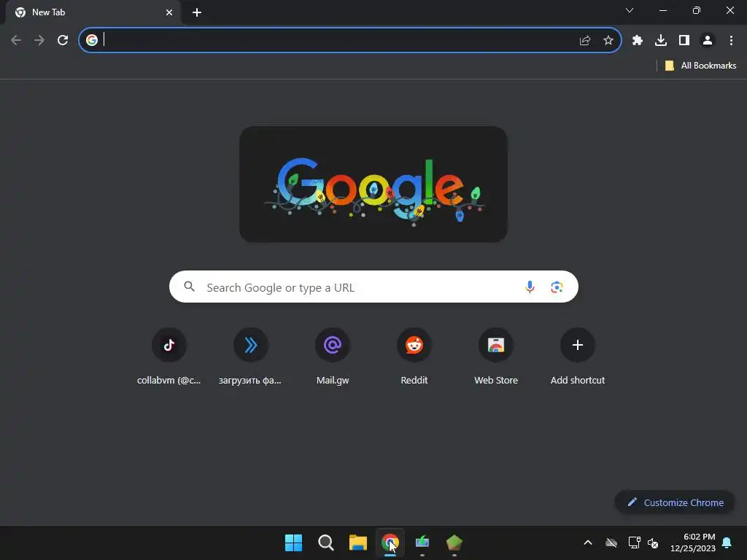The image size is (747, 560).
Task: Bookmark this tab with the star icon
Action: point(608,41)
